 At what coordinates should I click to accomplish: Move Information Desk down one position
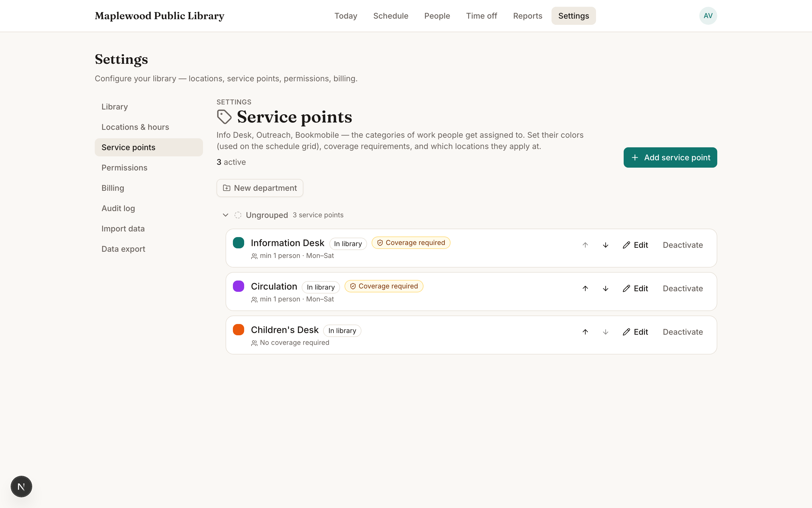coord(605,245)
